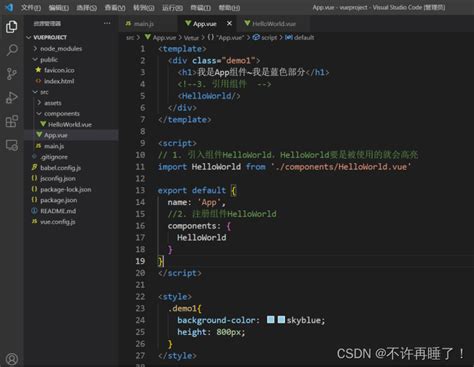The image size is (474, 367).
Task: Click the name: 'App' property line
Action: coord(197,202)
